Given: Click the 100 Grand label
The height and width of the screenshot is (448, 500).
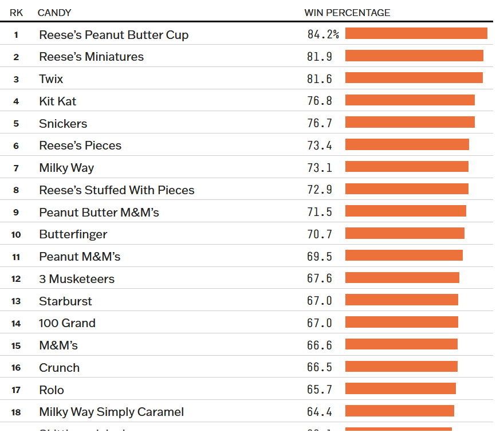Looking at the screenshot, I should tap(67, 323).
